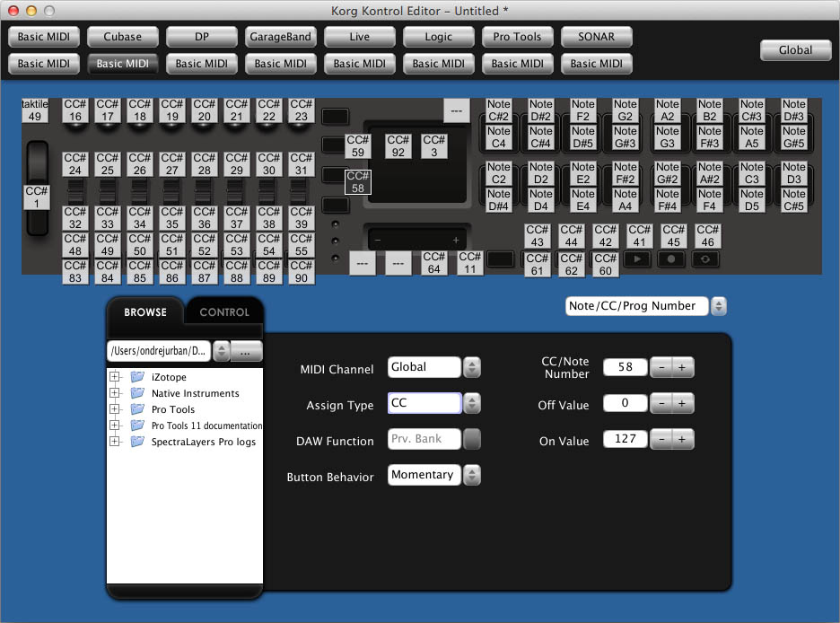The height and width of the screenshot is (623, 840).
Task: Select button control CC# 32
Action: (75, 218)
